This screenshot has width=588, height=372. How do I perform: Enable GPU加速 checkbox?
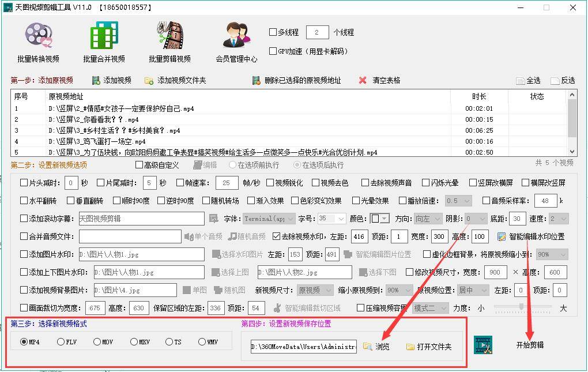(273, 51)
